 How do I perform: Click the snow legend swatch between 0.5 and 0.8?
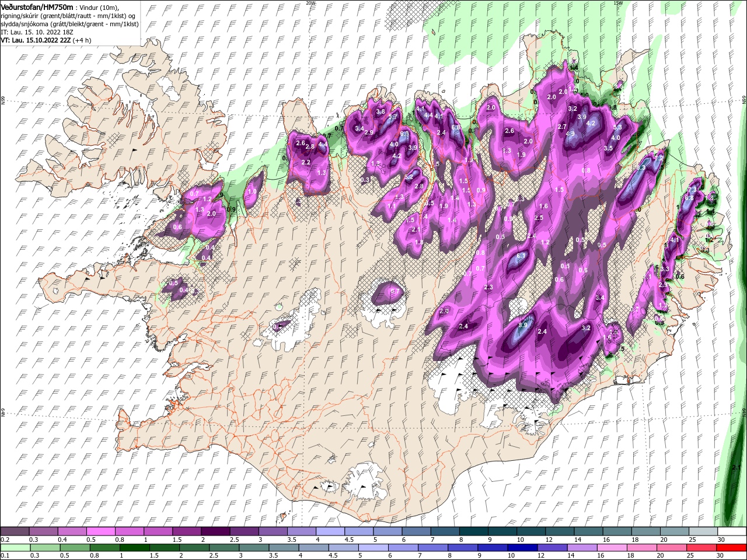[x=101, y=531]
